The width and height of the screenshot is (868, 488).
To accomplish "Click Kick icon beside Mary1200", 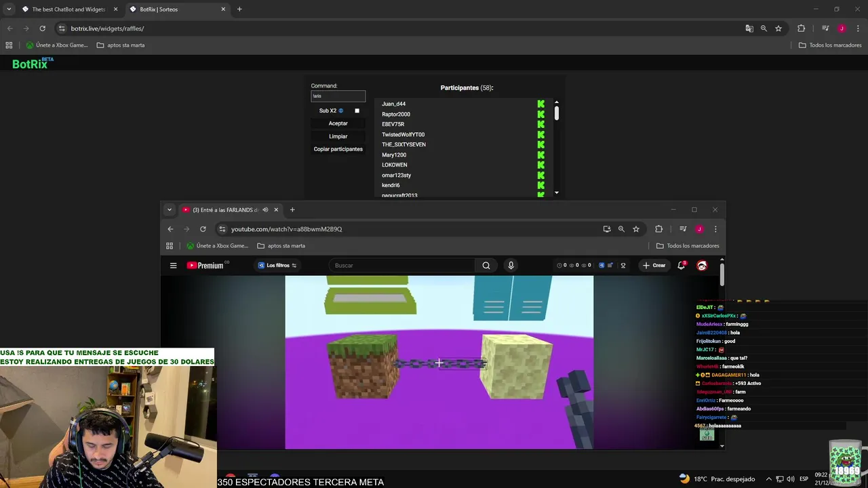I will [540, 155].
